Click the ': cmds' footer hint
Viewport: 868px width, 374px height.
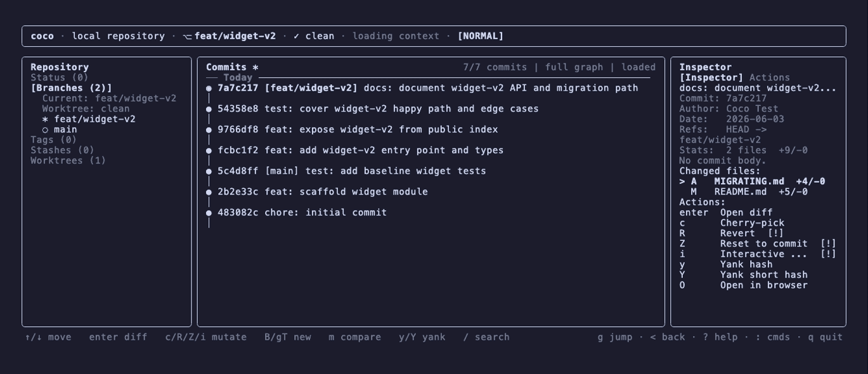pos(773,337)
